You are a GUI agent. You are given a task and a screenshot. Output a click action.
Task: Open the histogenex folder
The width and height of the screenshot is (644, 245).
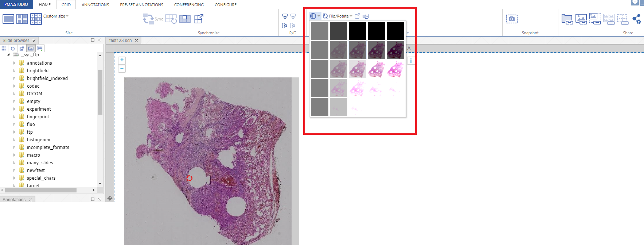point(38,140)
